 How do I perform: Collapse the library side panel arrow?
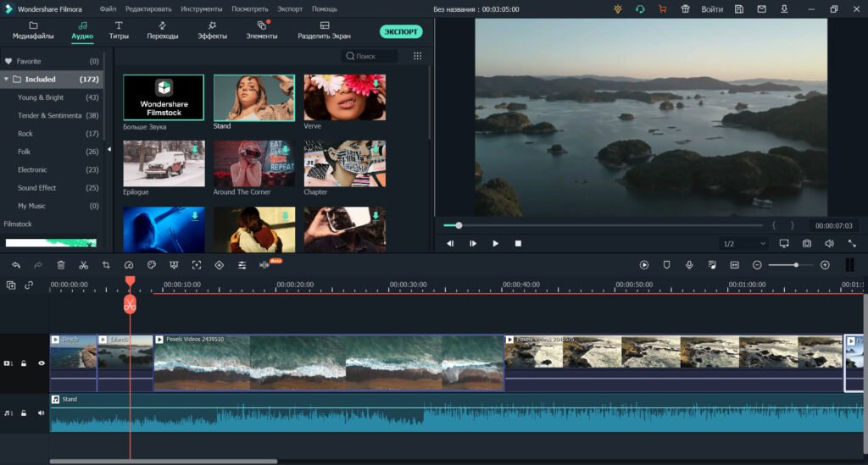109,149
